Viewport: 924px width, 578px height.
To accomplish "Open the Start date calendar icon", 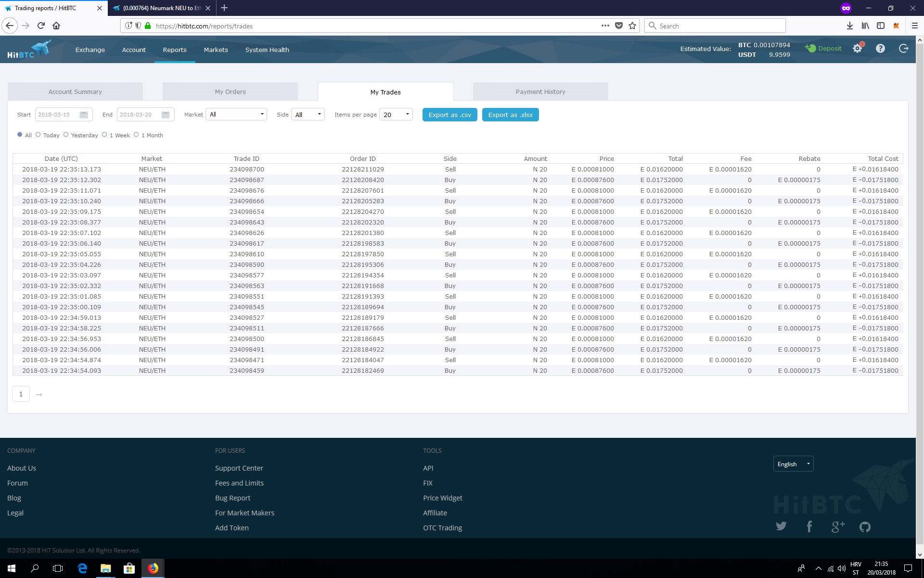I will 84,115.
